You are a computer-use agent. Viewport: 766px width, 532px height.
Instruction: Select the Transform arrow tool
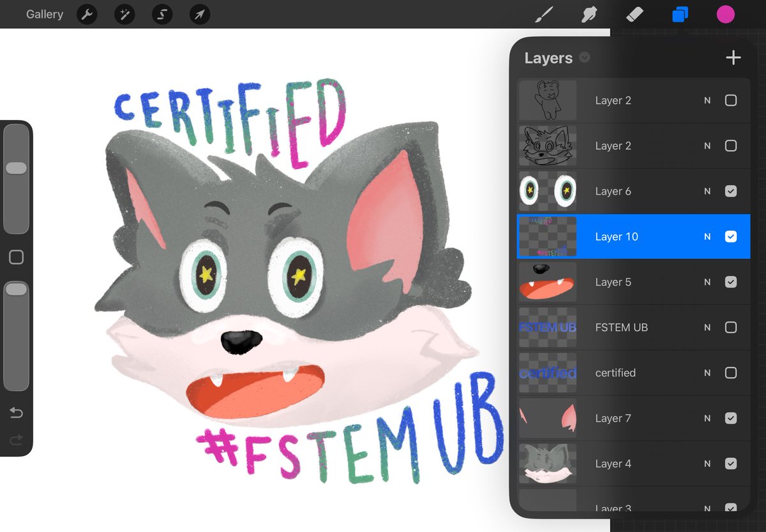tap(200, 14)
